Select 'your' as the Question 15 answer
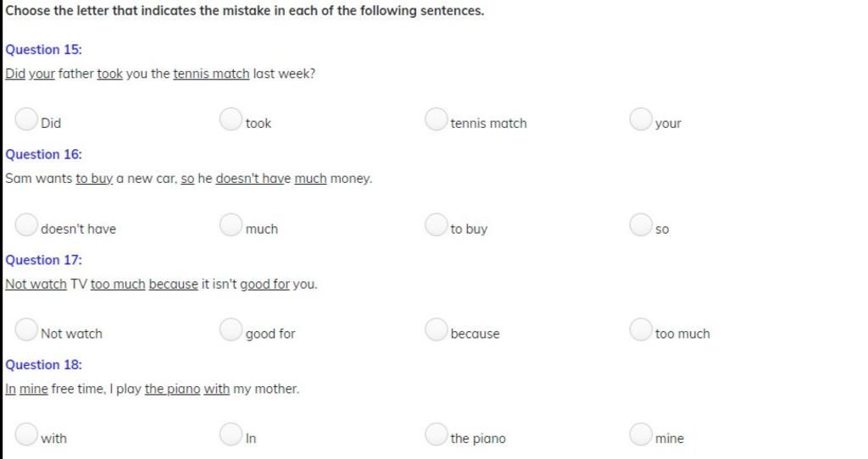 pos(641,120)
